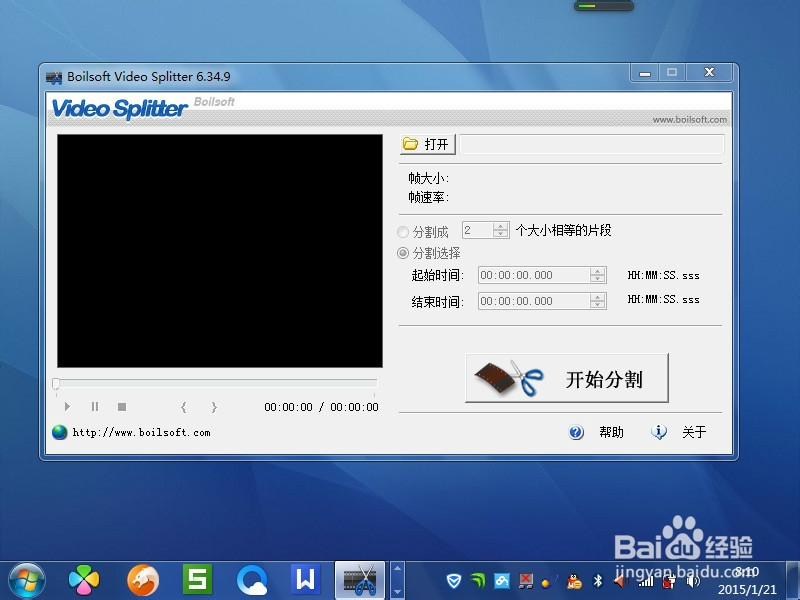
Task: Click the 打开 open file button
Action: click(x=428, y=144)
